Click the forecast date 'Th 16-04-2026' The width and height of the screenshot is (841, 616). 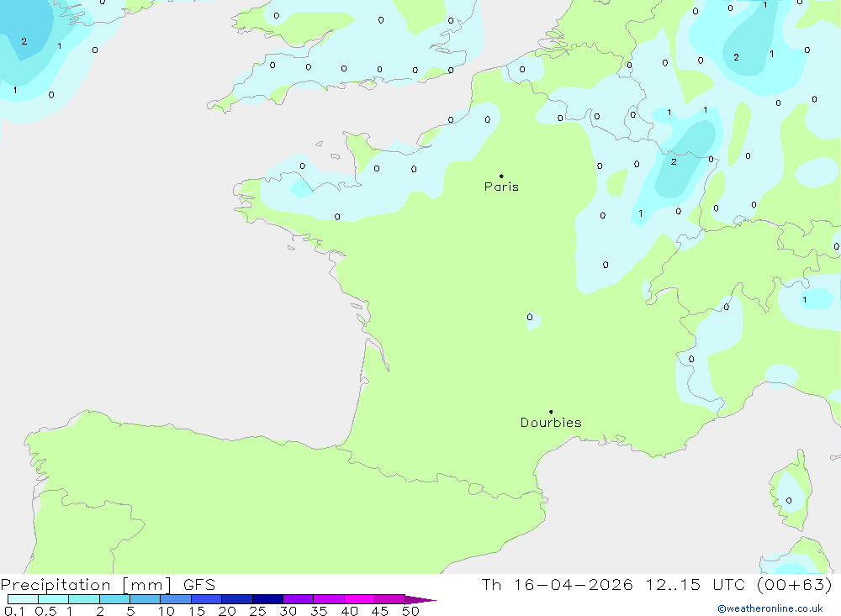point(557,584)
